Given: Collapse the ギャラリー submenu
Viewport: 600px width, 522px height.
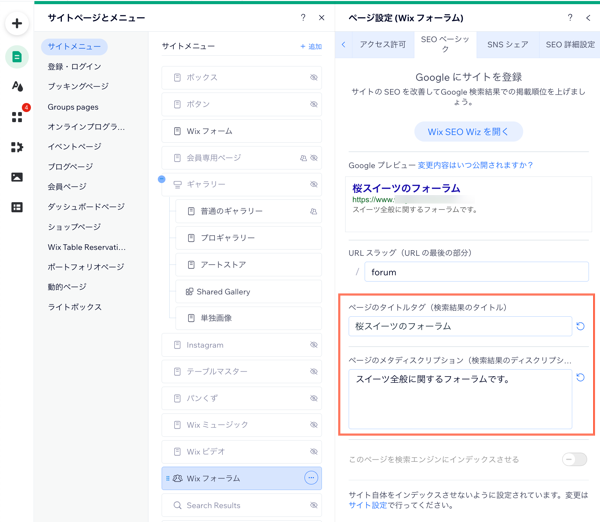Looking at the screenshot, I should pos(161,179).
